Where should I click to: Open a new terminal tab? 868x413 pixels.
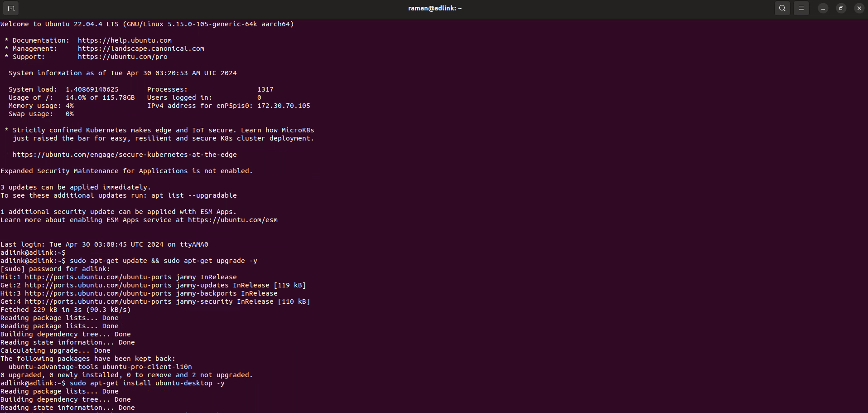click(x=11, y=8)
